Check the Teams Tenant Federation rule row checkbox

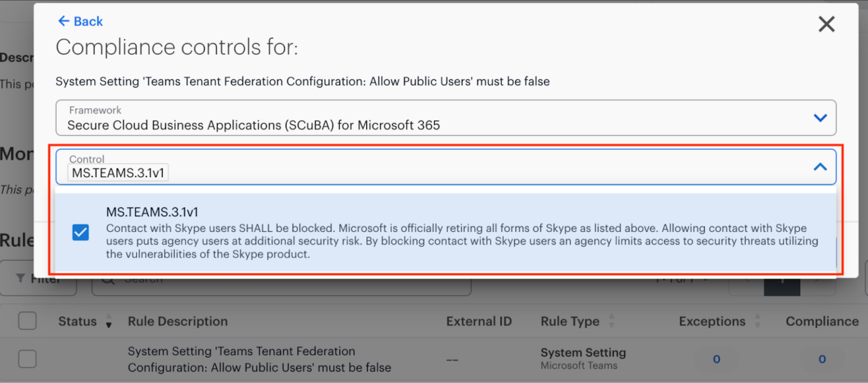tap(27, 359)
